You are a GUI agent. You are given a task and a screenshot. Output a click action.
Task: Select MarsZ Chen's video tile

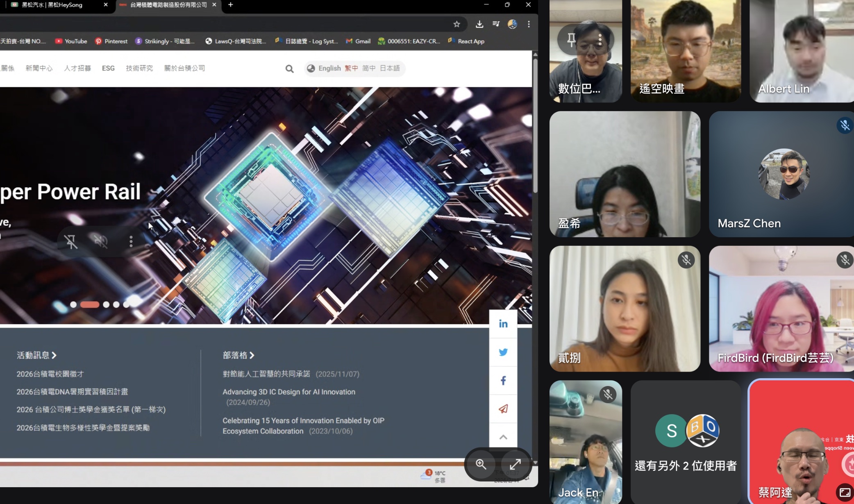click(x=781, y=174)
